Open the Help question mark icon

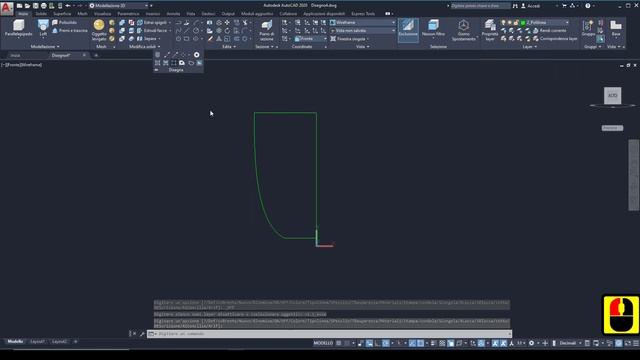pyautogui.click(x=587, y=6)
